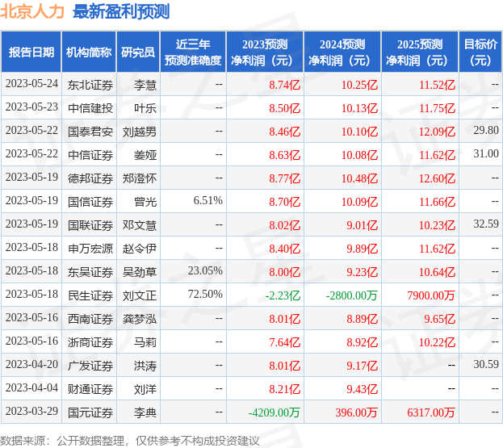Click the 2024预测净利润 column header

342,52
